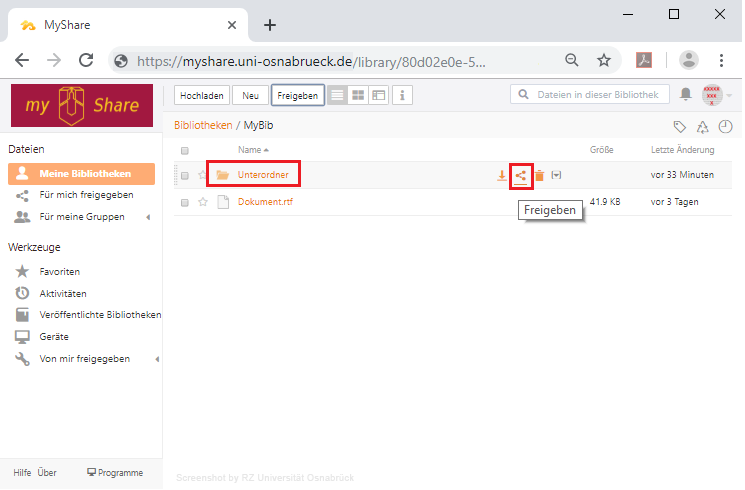Open the library history clock icon

pos(725,127)
